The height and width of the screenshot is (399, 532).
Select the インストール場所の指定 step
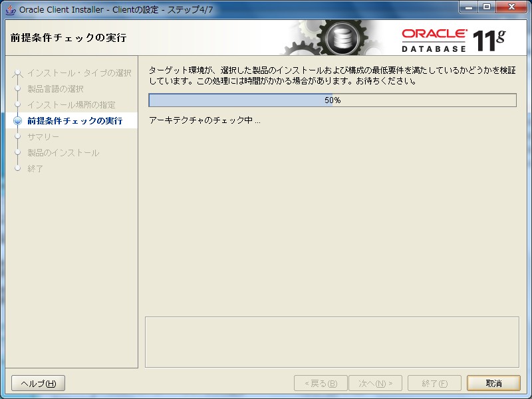[71, 105]
